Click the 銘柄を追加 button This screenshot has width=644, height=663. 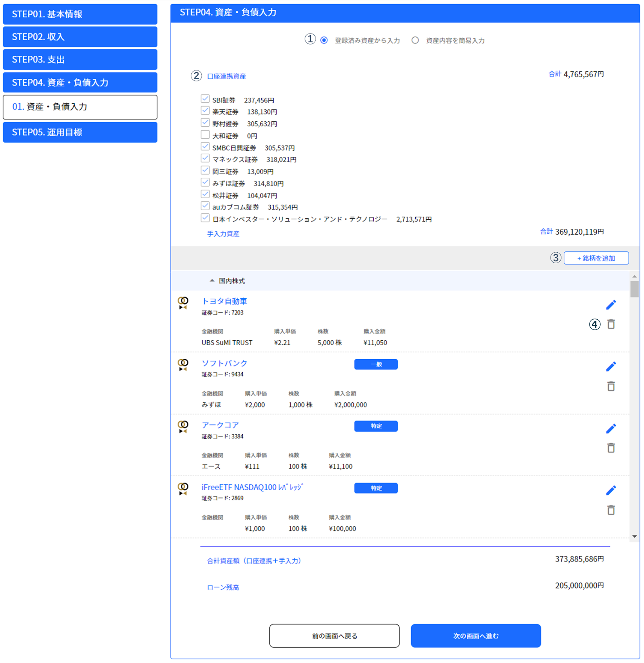[x=596, y=258]
